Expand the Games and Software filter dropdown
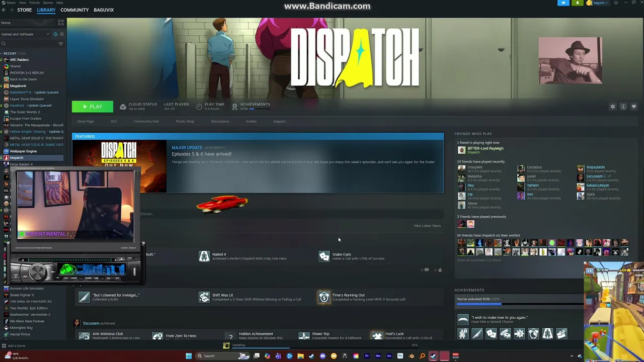This screenshot has width=644, height=362. tap(25, 34)
